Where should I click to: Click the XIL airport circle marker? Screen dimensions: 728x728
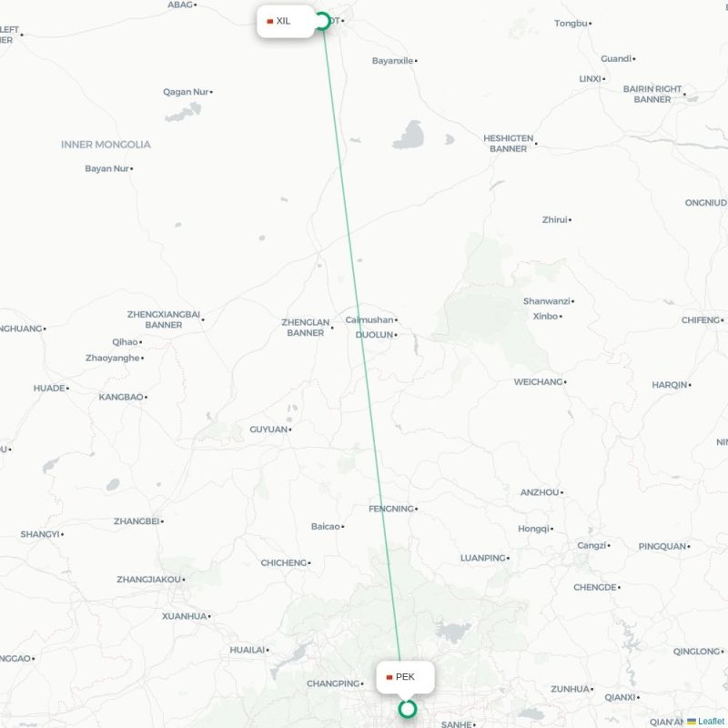[322, 21]
